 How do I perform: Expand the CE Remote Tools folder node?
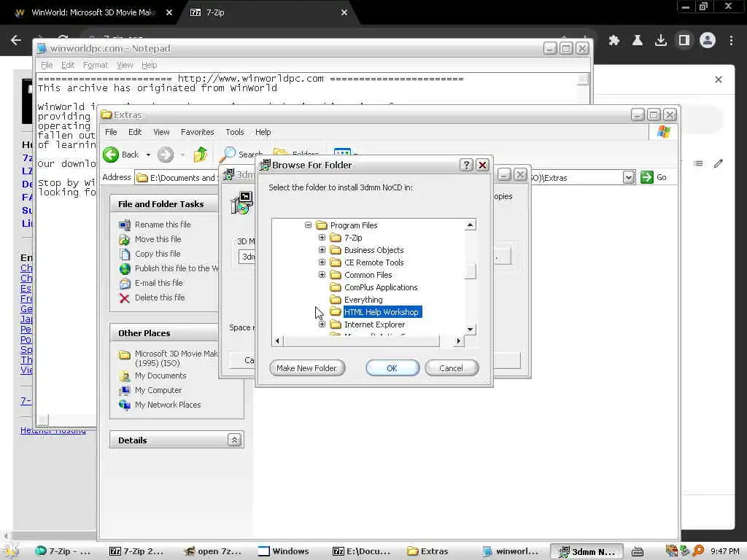coord(322,262)
